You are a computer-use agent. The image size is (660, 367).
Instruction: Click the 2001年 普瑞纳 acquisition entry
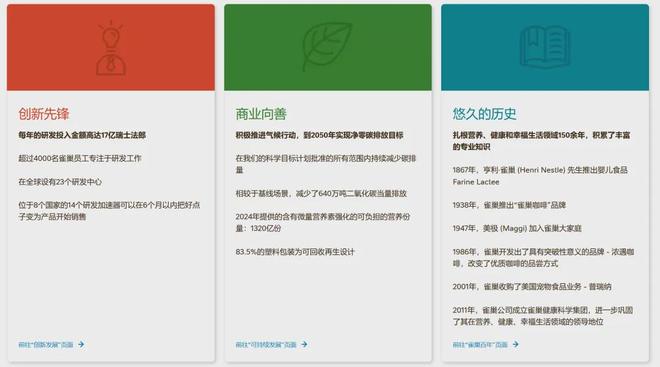[532, 287]
